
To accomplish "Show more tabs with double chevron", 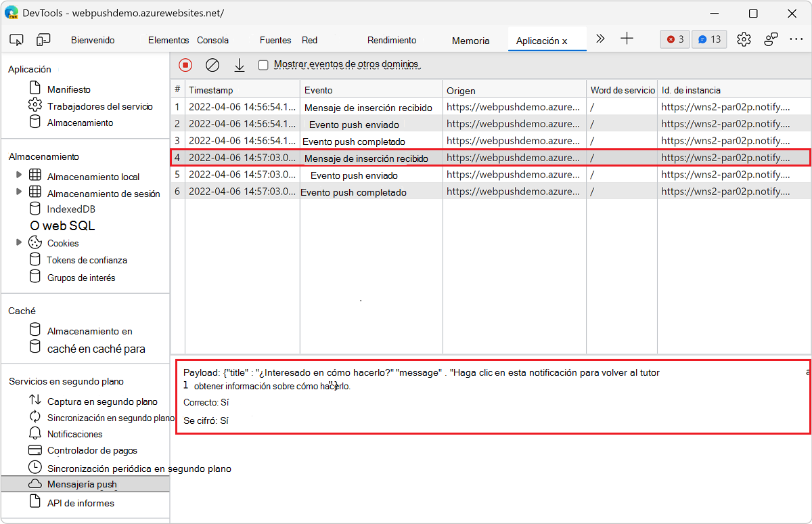I will click(x=600, y=39).
